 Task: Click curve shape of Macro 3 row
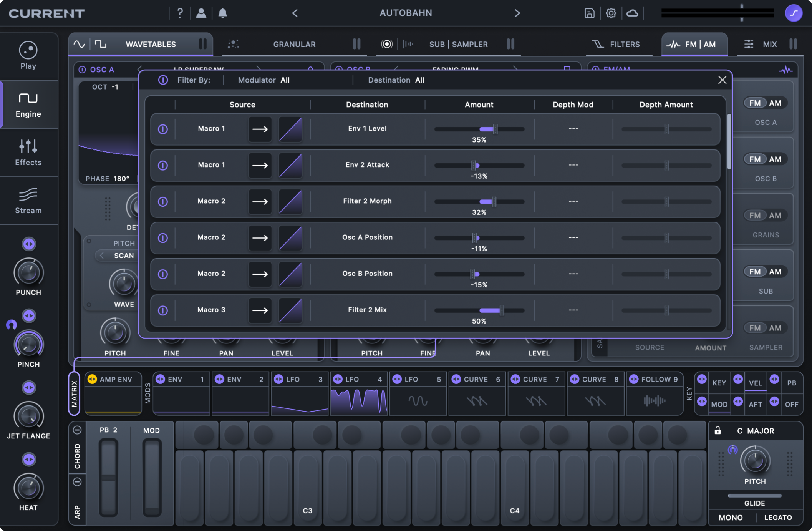click(x=290, y=310)
